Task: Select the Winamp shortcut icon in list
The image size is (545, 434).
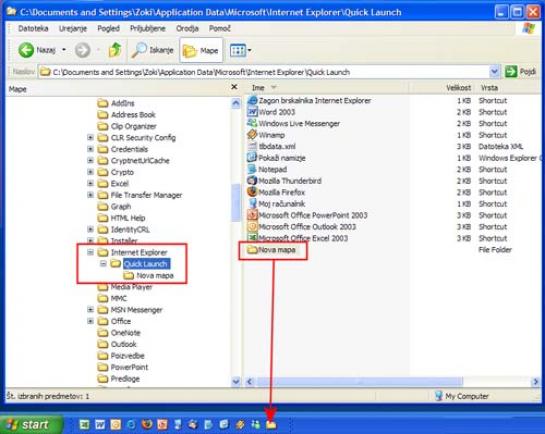Action: 252,135
